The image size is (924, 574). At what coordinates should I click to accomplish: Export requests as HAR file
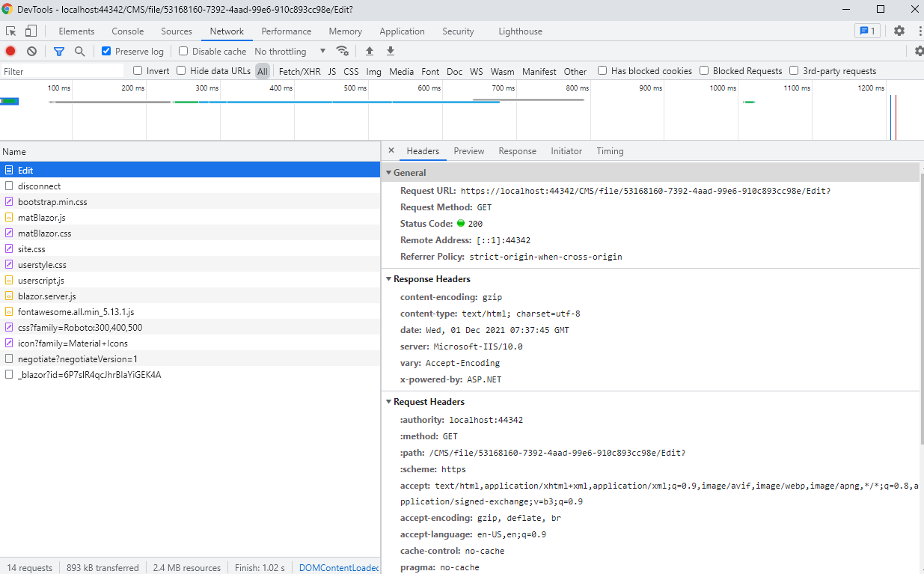tap(390, 51)
